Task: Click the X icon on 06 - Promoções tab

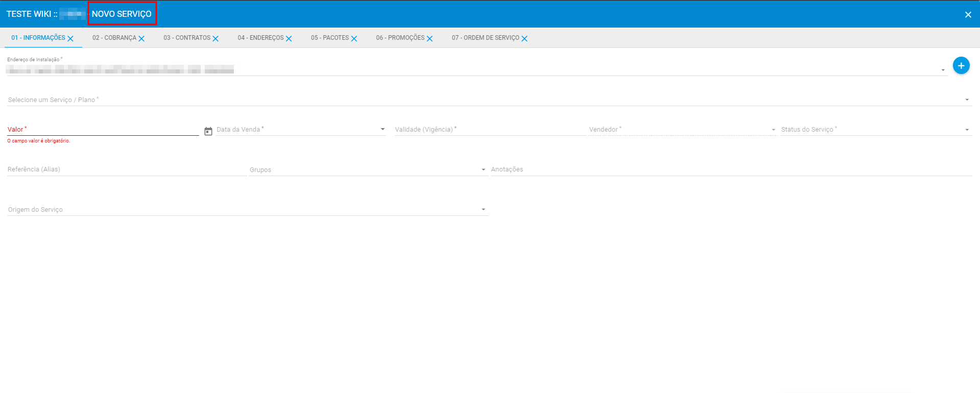Action: tap(429, 39)
